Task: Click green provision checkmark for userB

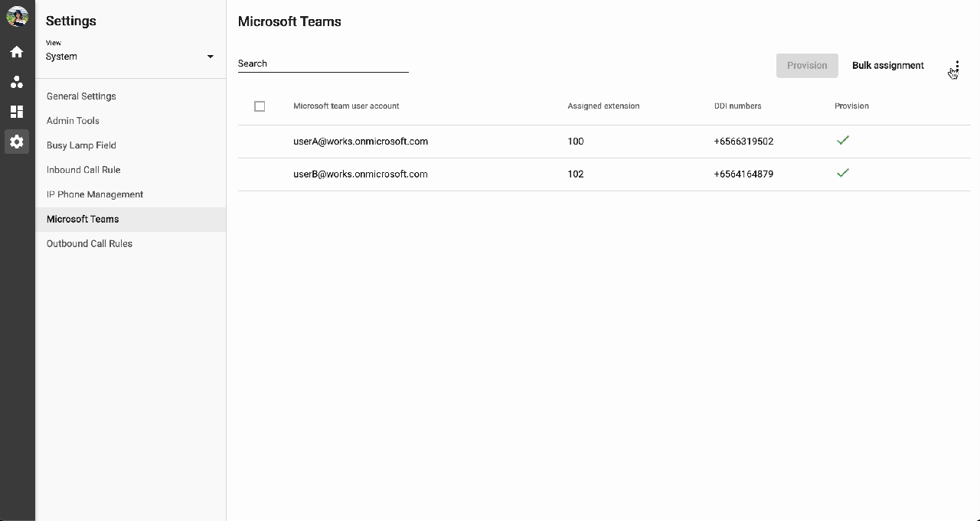Action: coord(843,174)
